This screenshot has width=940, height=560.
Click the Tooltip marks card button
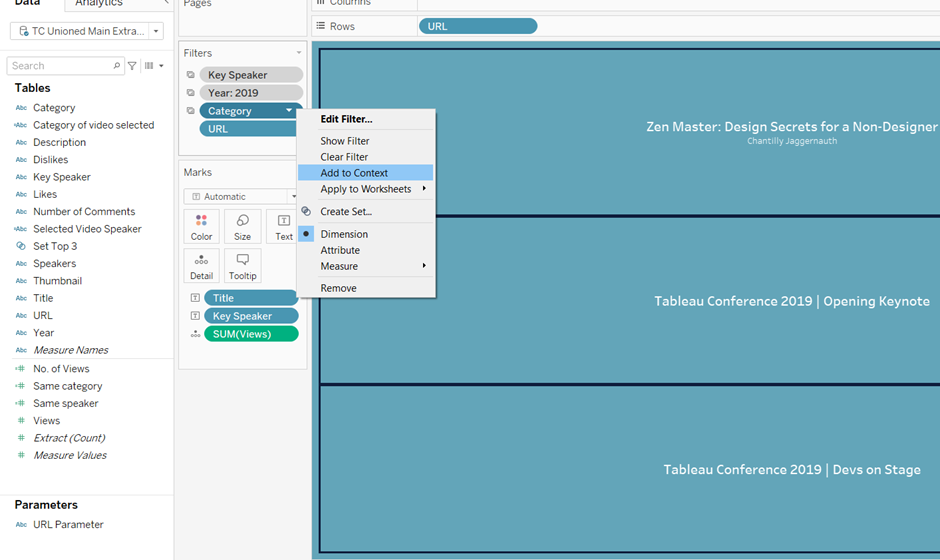tap(242, 266)
